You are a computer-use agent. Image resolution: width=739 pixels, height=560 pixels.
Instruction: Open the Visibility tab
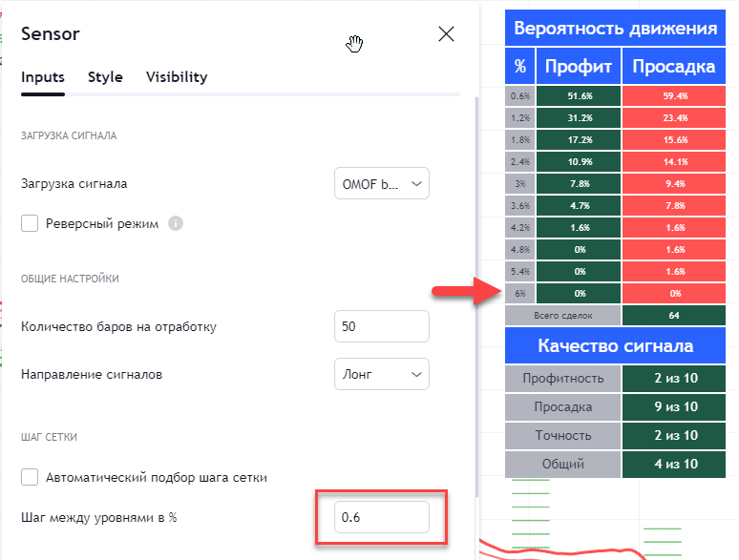[177, 77]
